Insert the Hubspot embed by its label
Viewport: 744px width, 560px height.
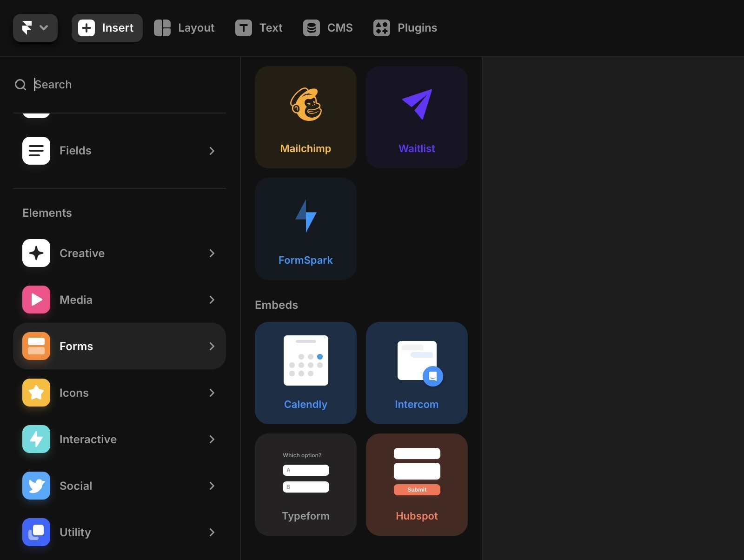point(417,516)
